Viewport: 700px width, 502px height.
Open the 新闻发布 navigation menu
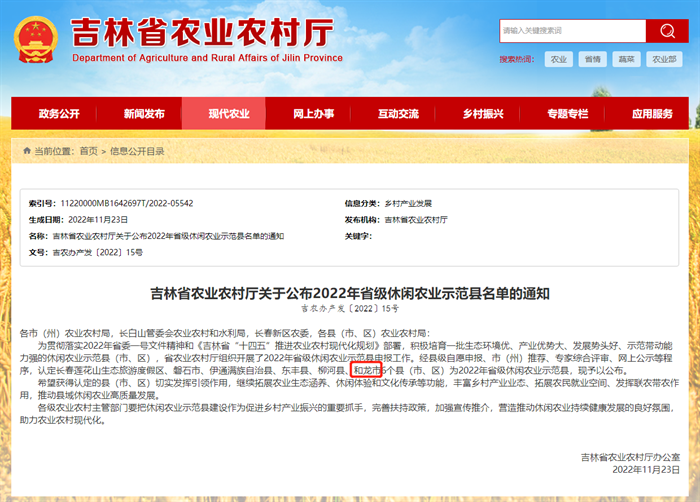tap(144, 114)
